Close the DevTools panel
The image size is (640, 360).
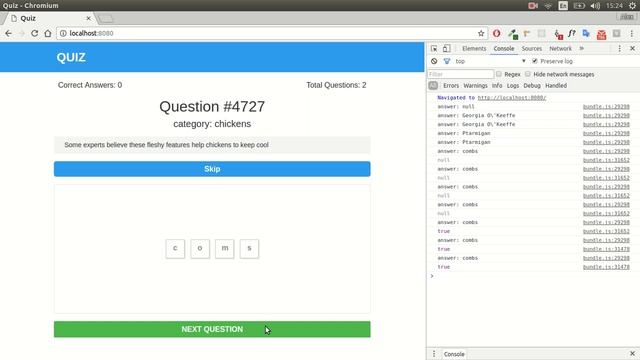coord(632,49)
